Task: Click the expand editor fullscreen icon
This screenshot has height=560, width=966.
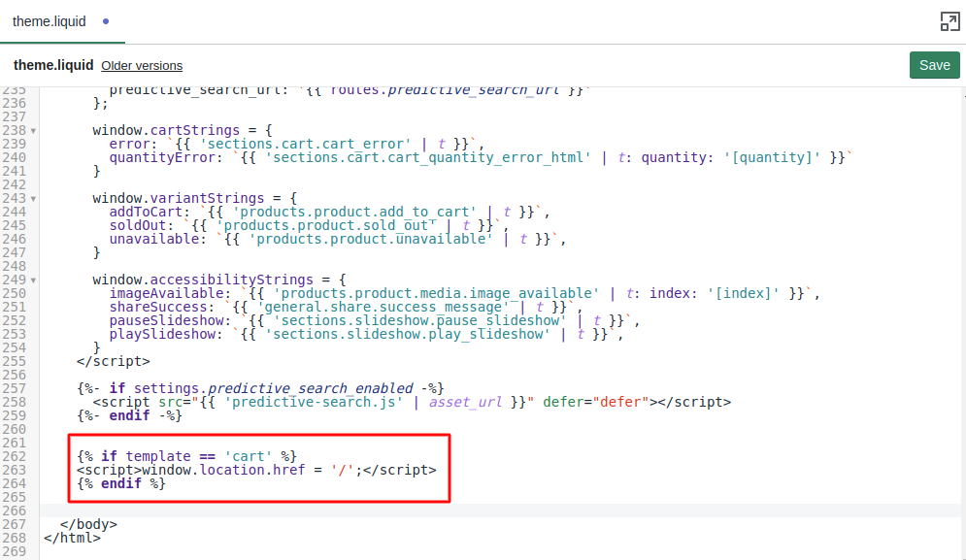Action: (949, 21)
